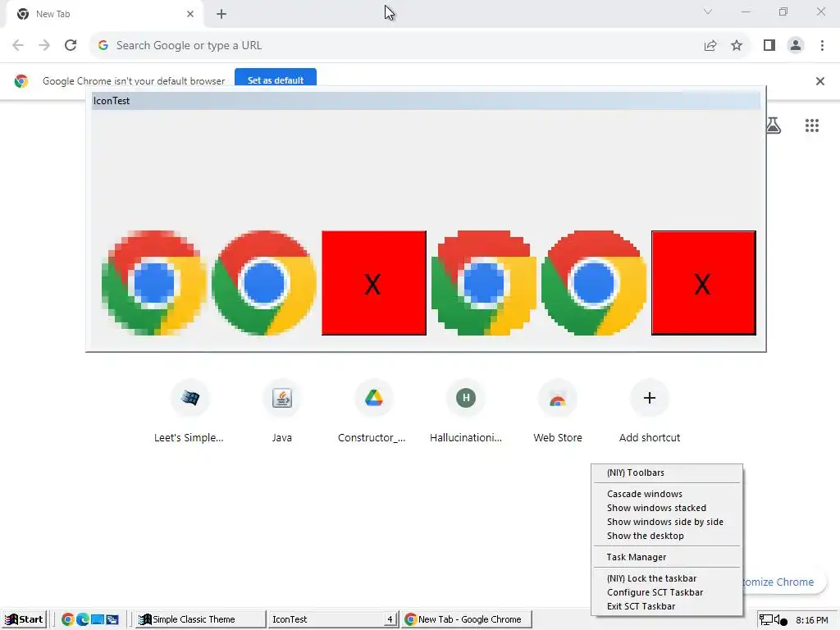The width and height of the screenshot is (840, 630).
Task: Open Task Manager from context menu
Action: point(667,557)
